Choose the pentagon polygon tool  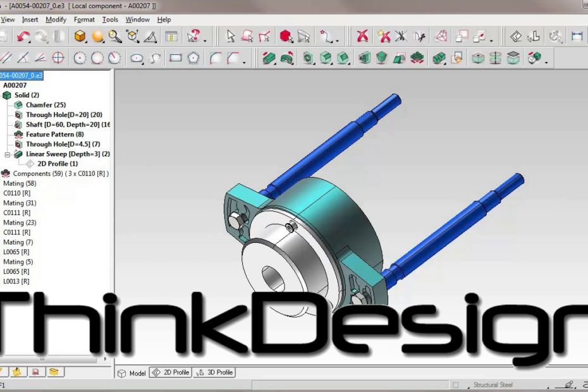[x=193, y=58]
